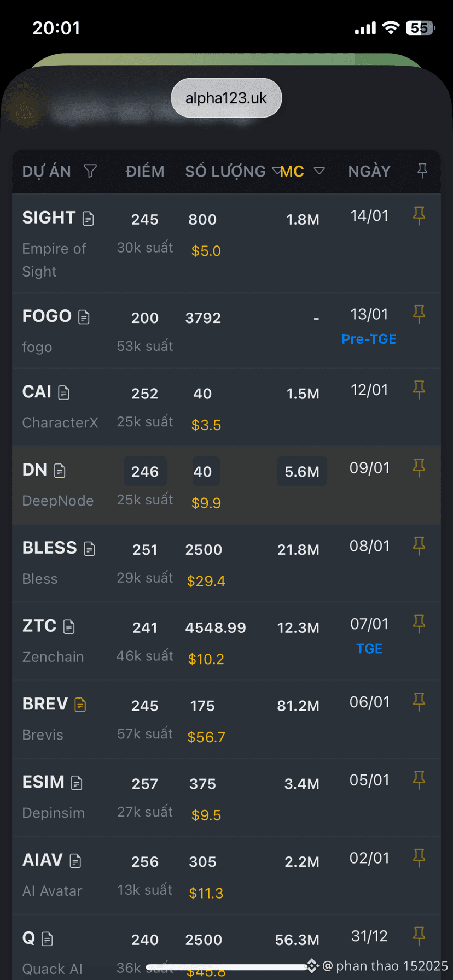The width and height of the screenshot is (453, 980).
Task: Sort by the ĐIỂM column header
Action: 145,172
